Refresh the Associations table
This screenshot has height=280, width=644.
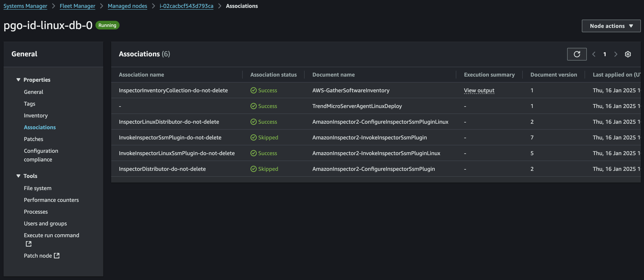tap(577, 54)
